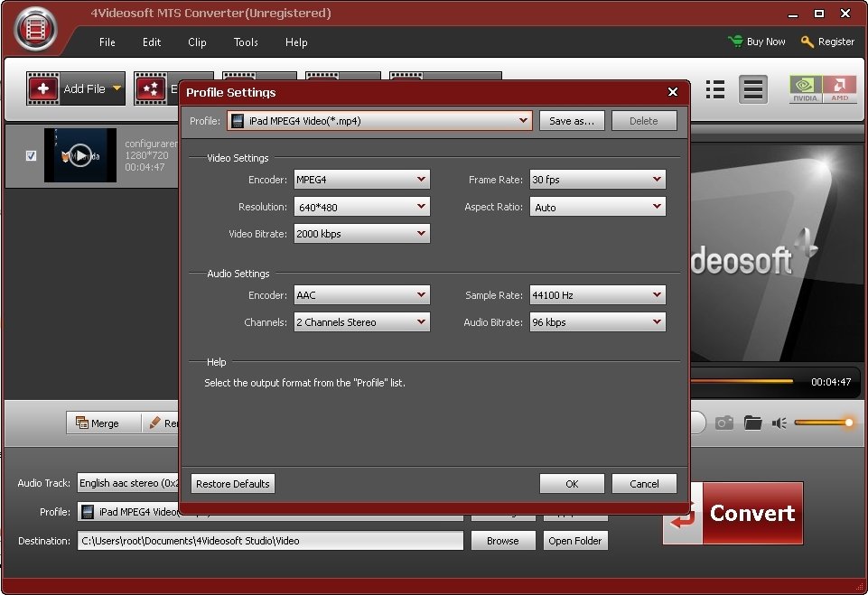
Task: Open the Aspect Ratio Auto dropdown
Action: (x=597, y=207)
